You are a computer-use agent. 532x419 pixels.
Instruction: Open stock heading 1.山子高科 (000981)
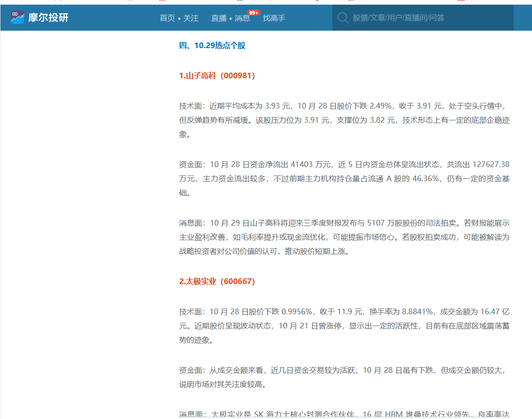[x=217, y=75]
